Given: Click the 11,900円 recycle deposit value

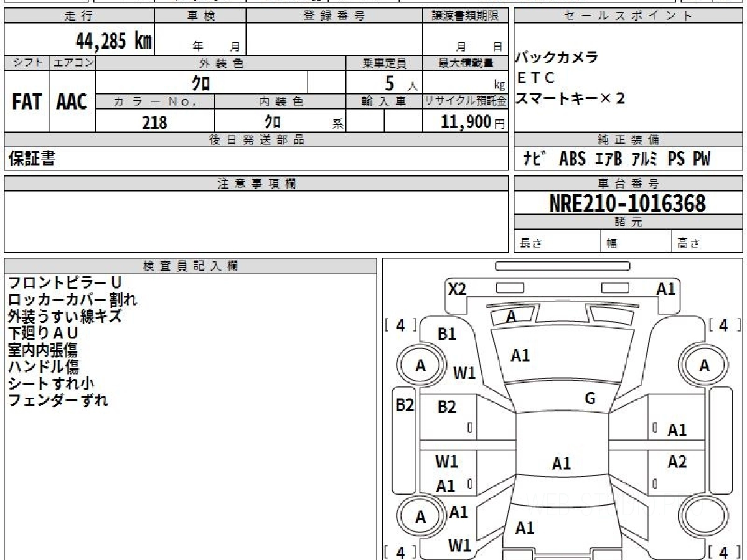Looking at the screenshot, I should click(x=473, y=122).
